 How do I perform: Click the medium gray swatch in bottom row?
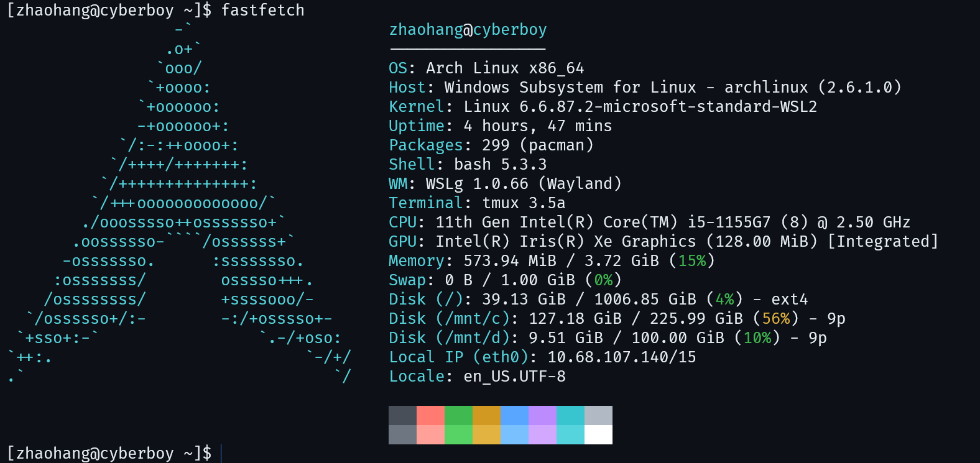point(402,434)
